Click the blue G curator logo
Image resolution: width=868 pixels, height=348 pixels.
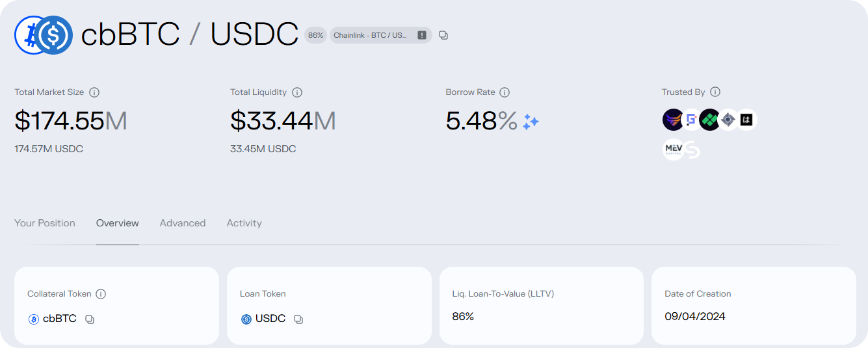coord(691,120)
